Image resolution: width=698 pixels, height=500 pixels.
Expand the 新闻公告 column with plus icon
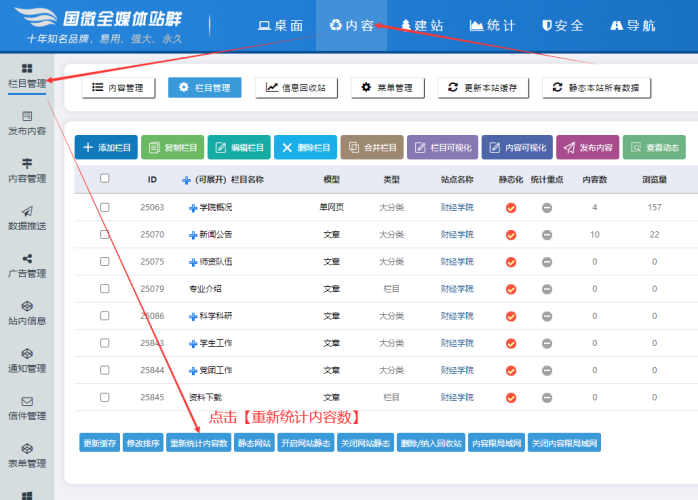coord(193,235)
